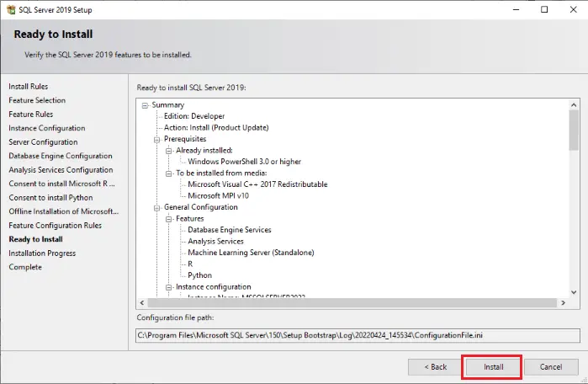Minimize the setup window
This screenshot has height=384, width=588.
click(516, 9)
